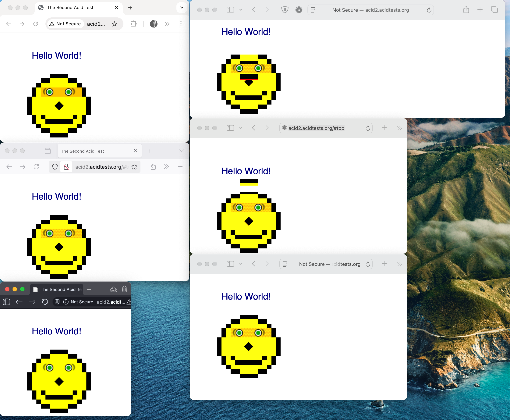Go forward in Chrome window

point(22,24)
